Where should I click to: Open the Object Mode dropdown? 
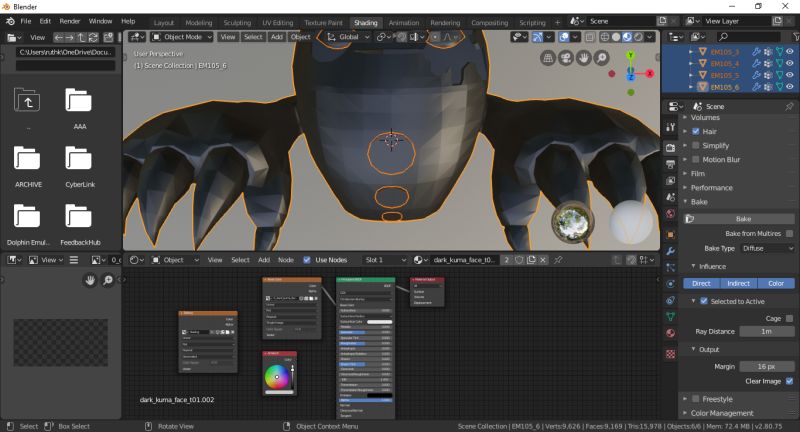pos(182,37)
